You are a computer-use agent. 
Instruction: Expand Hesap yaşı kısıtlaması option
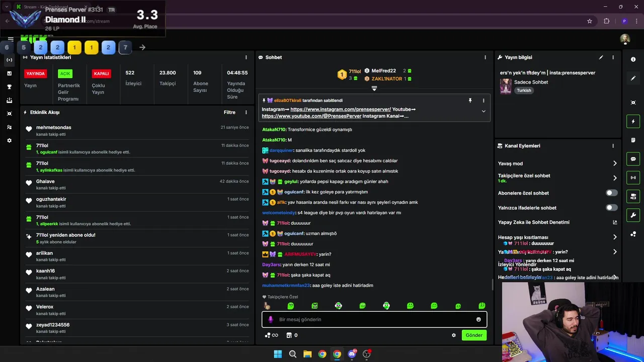coord(615,237)
